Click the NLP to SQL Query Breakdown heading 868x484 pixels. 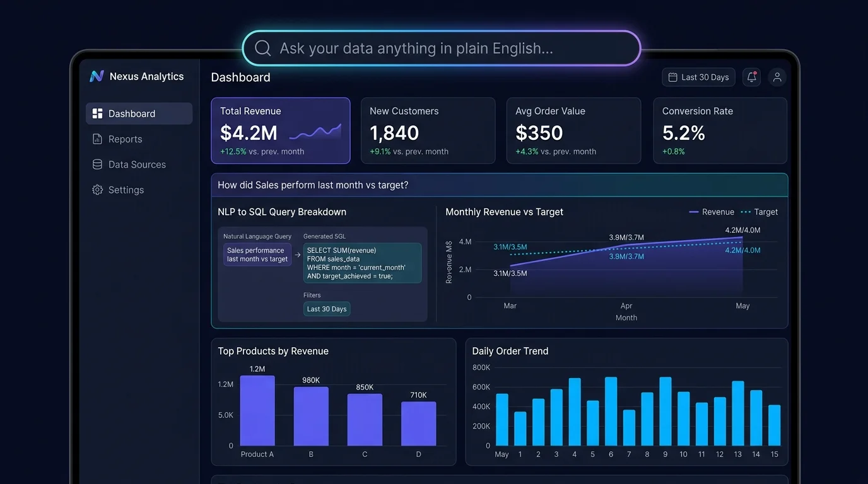click(x=282, y=212)
